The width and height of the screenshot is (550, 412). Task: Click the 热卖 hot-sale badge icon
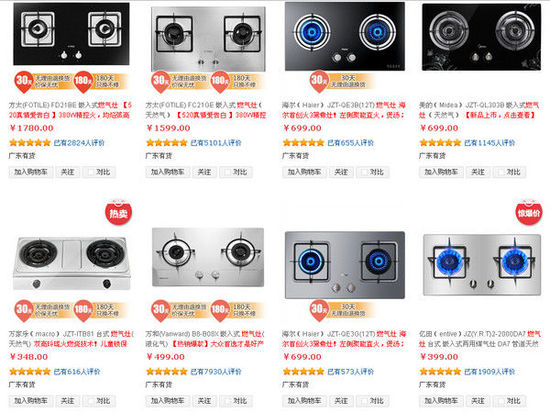coord(119,212)
